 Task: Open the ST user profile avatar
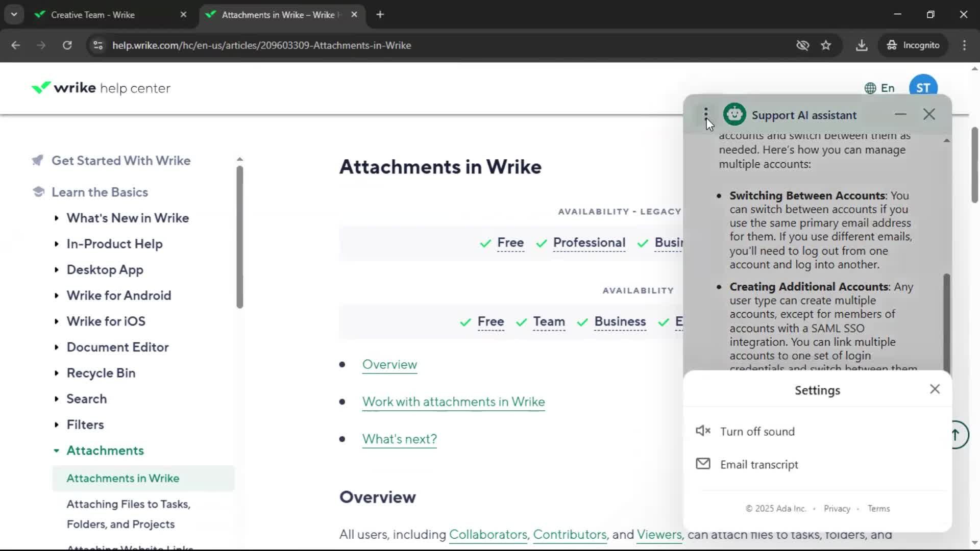coord(923,87)
